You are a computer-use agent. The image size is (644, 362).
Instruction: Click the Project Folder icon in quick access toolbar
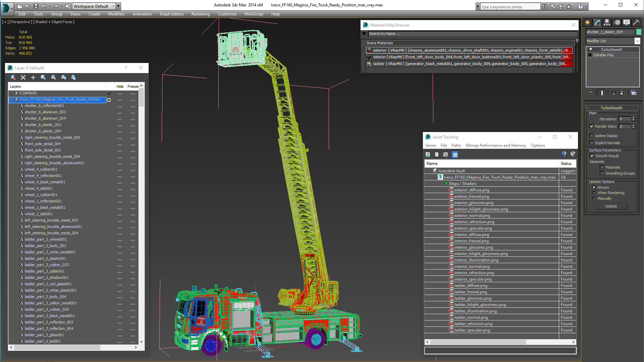click(68, 6)
